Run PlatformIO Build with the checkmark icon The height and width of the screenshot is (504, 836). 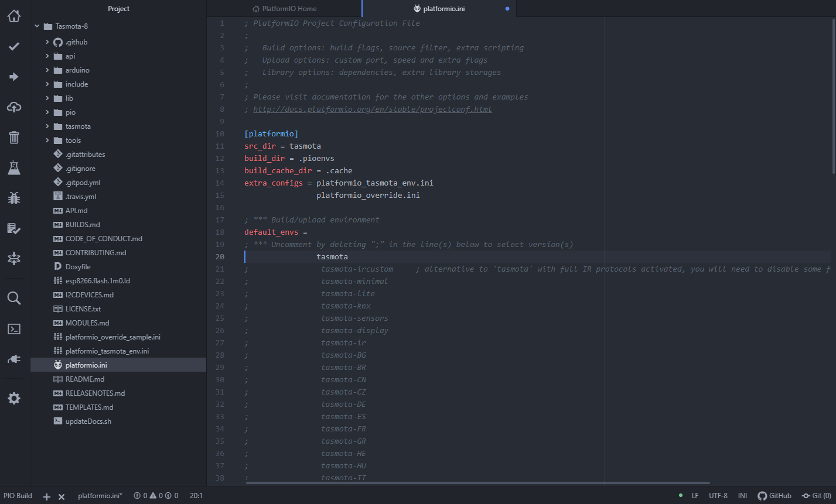14,46
